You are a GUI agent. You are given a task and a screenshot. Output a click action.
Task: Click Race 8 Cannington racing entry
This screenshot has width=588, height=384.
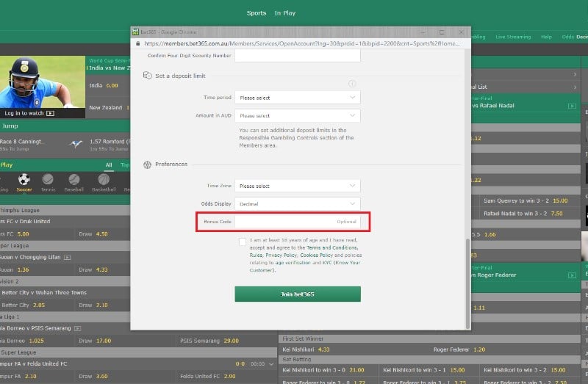(x=22, y=145)
